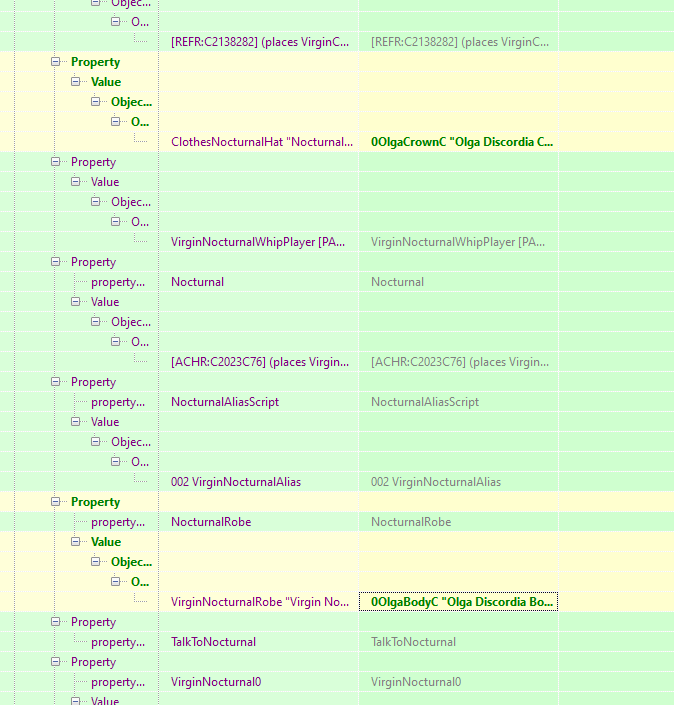Select the gray NocturnalRobe name cell
This screenshot has height=705, width=674.
(458, 522)
